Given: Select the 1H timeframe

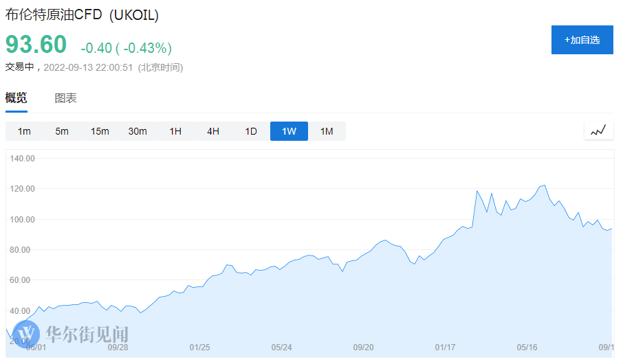Looking at the screenshot, I should click(175, 131).
